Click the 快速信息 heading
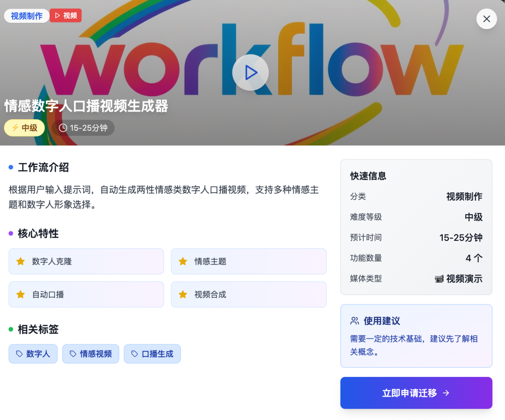Viewport: 505px width, 420px height. (x=368, y=176)
